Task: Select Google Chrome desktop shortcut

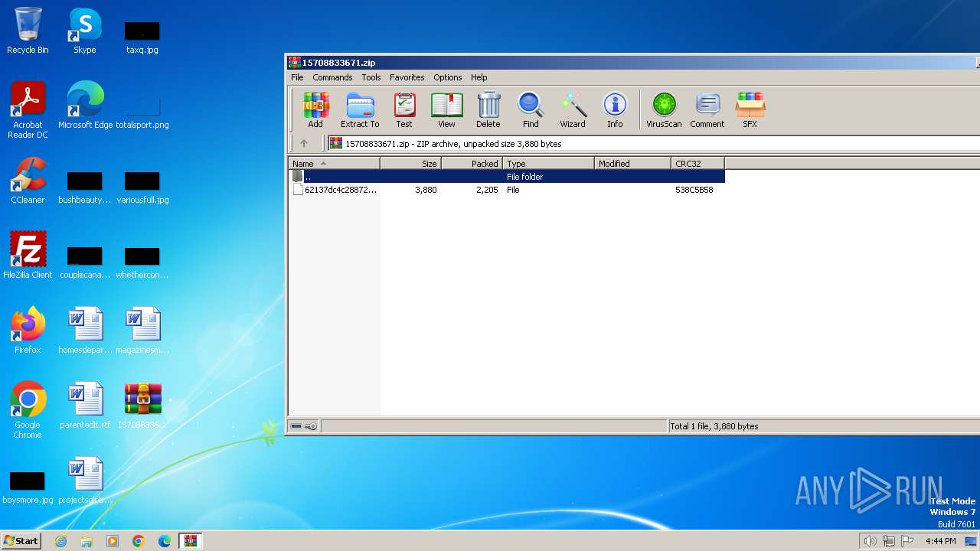Action: 28,409
